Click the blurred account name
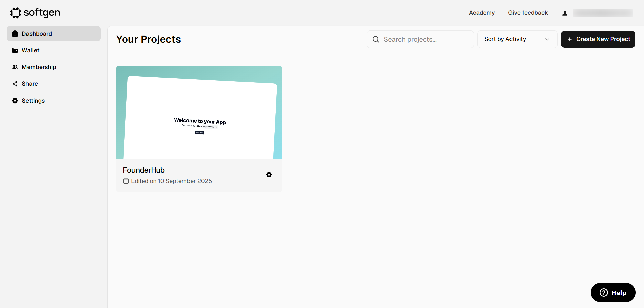Image resolution: width=644 pixels, height=308 pixels. [603, 13]
